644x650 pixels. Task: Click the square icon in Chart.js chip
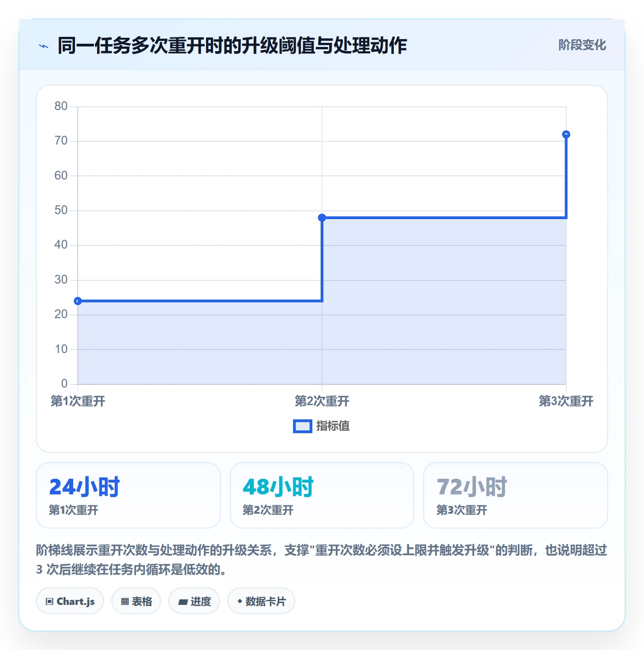click(x=50, y=602)
